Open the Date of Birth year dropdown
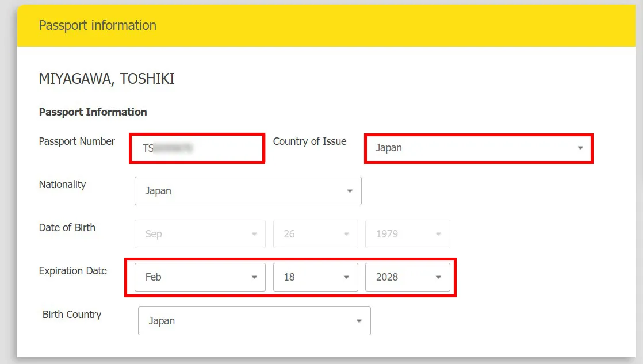This screenshot has width=643, height=364. click(x=407, y=234)
